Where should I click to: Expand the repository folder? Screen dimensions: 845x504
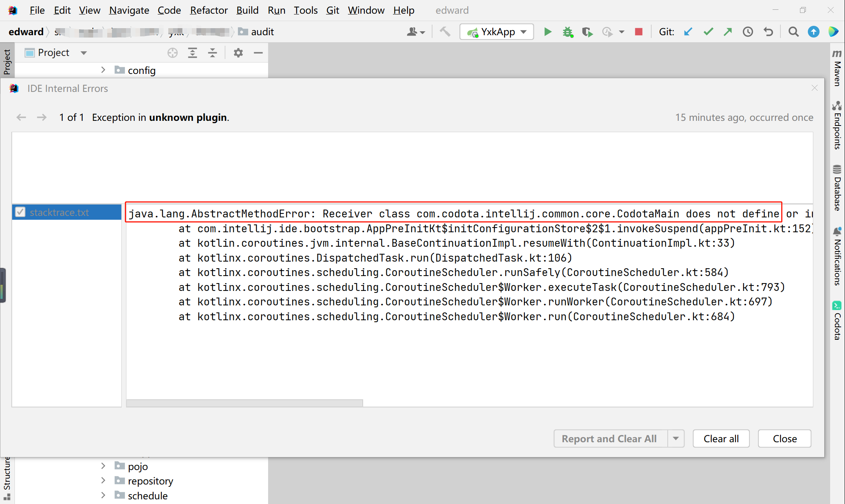pos(103,481)
